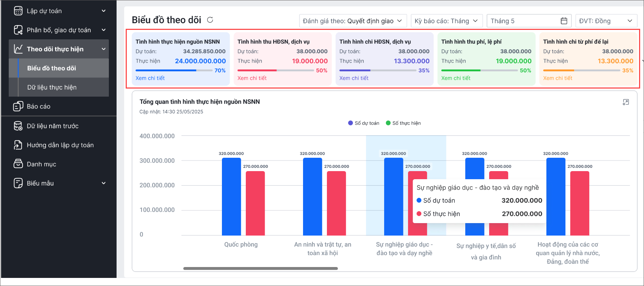This screenshot has height=286, width=644.
Task: Click the Báo cáo sidebar icon
Action: pyautogui.click(x=18, y=106)
